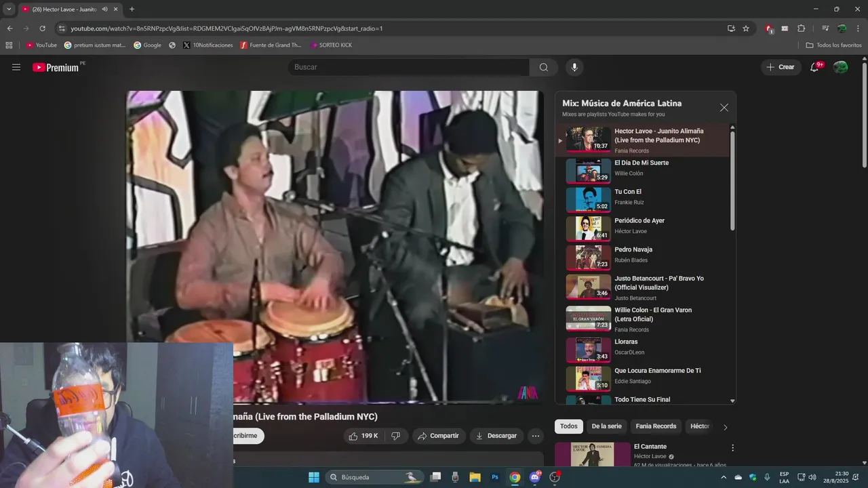Select the Fania Records chip
The height and width of the screenshot is (488, 868).
click(656, 426)
